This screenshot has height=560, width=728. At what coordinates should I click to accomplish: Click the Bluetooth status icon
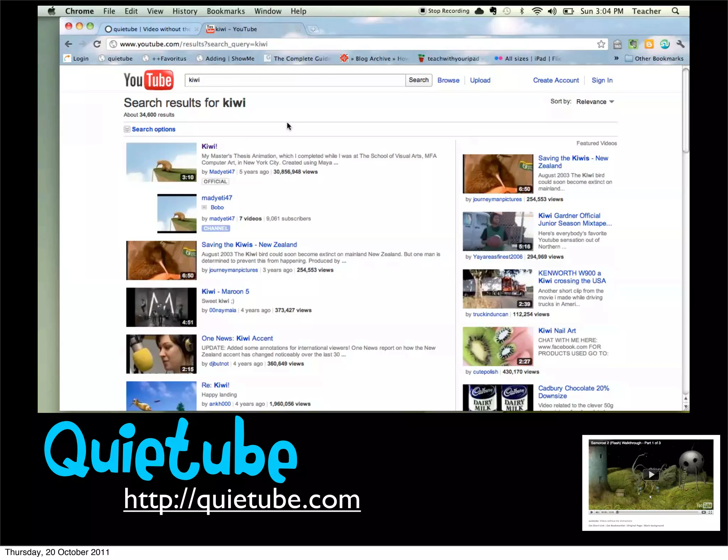521,11
